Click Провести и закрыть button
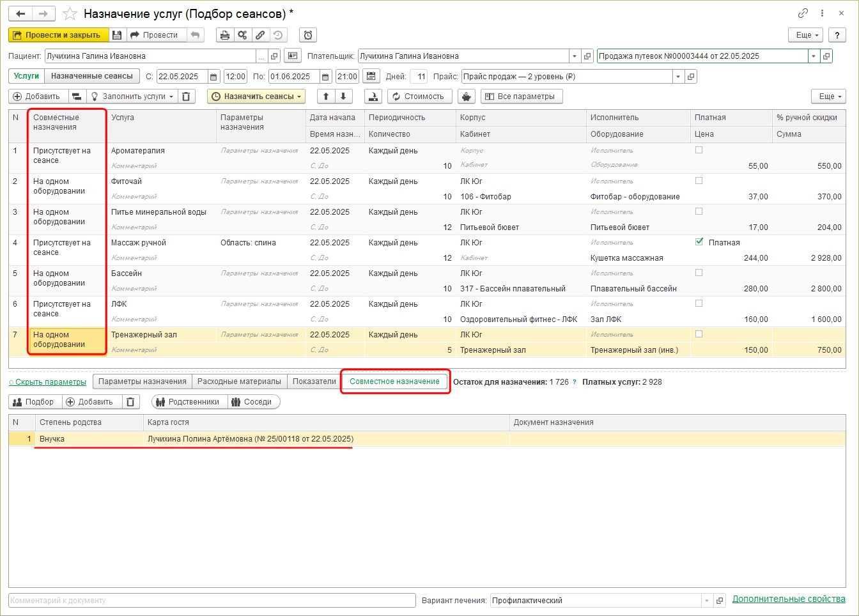 [58, 35]
